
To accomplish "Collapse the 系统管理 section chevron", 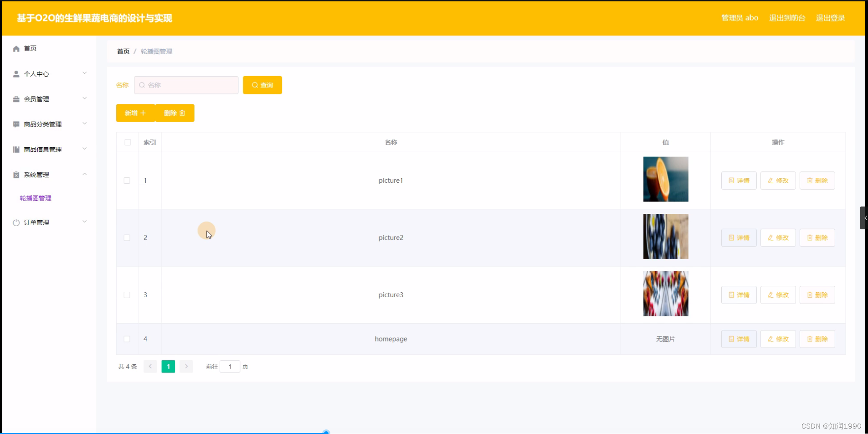I will tap(85, 174).
